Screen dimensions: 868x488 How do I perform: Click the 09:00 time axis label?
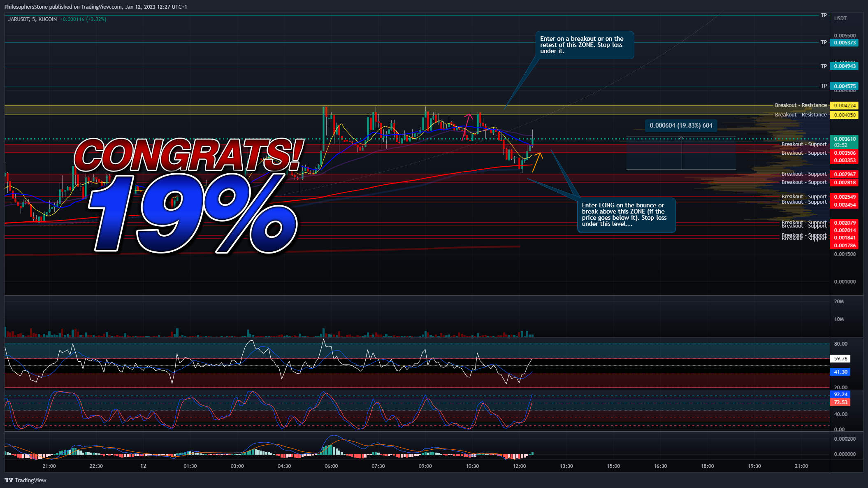coord(425,466)
